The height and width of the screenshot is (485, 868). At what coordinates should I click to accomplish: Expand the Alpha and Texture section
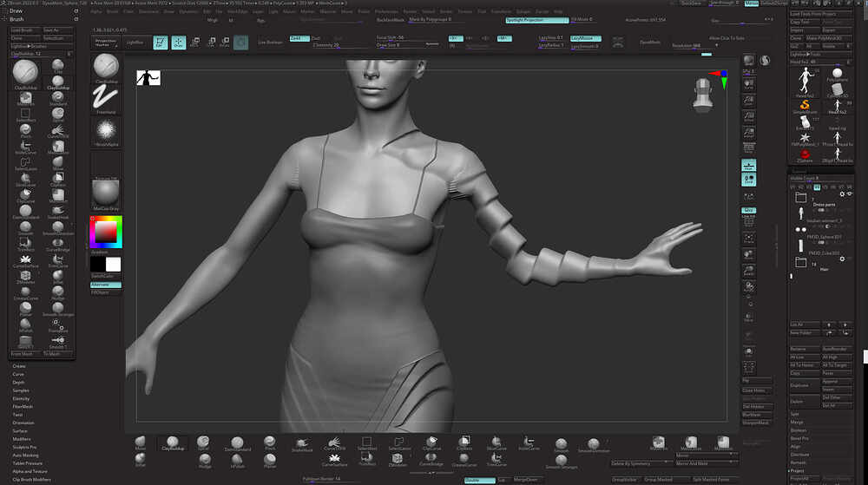[x=30, y=471]
